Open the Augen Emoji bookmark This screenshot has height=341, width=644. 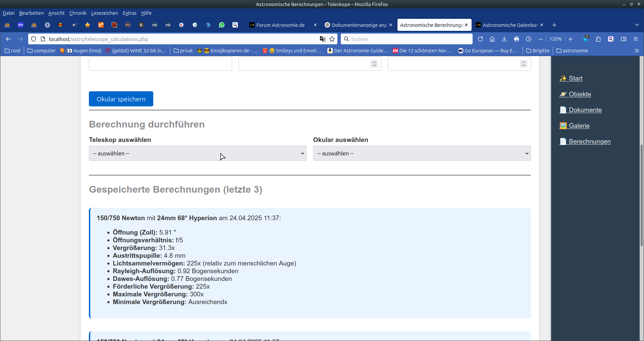[81, 51]
